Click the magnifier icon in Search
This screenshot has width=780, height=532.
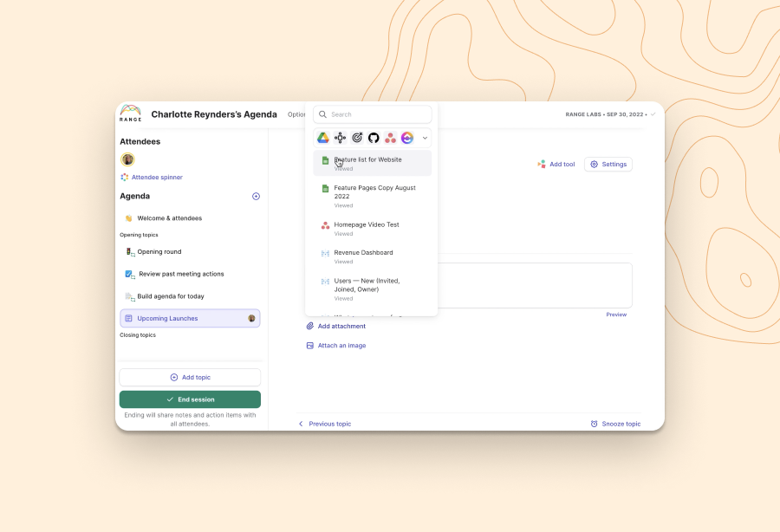tap(323, 114)
